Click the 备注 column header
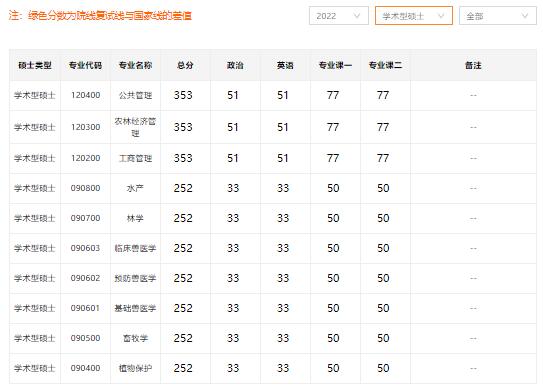 [473, 65]
